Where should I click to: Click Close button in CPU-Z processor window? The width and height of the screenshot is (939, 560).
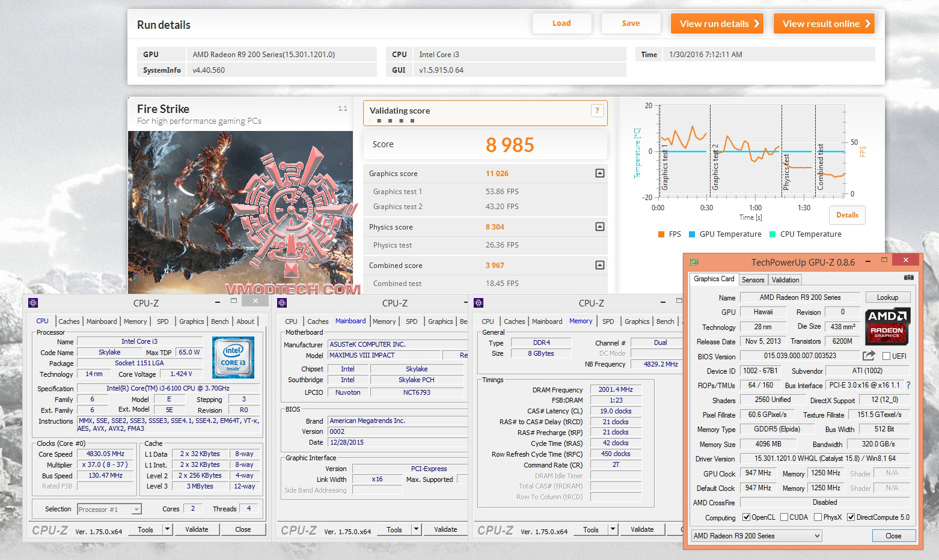coord(243,529)
